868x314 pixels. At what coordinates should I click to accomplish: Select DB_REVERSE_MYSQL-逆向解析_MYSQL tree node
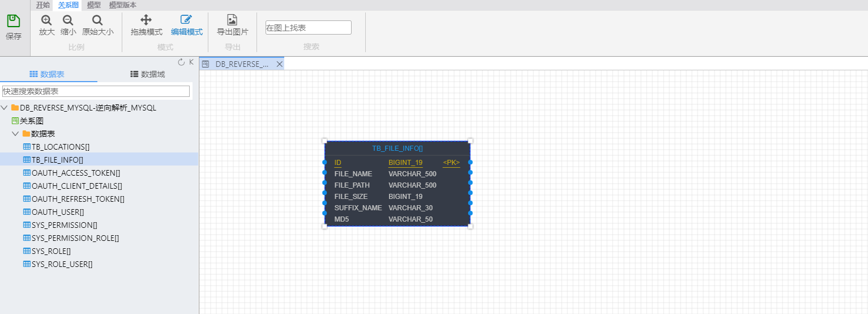[x=88, y=108]
